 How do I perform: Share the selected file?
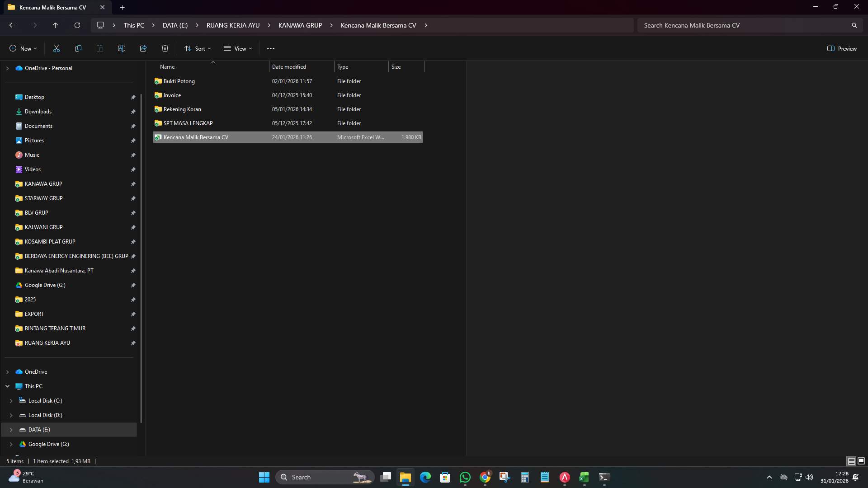(x=143, y=48)
